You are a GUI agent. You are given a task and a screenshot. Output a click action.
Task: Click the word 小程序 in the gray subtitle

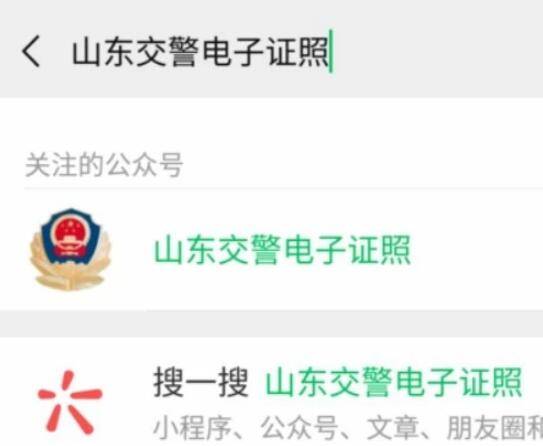(x=192, y=428)
